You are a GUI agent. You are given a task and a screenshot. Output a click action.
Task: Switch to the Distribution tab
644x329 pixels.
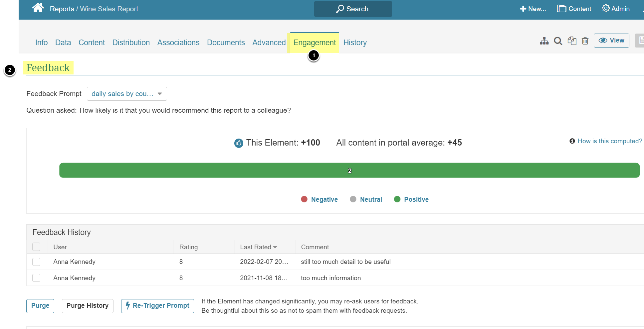pos(131,43)
